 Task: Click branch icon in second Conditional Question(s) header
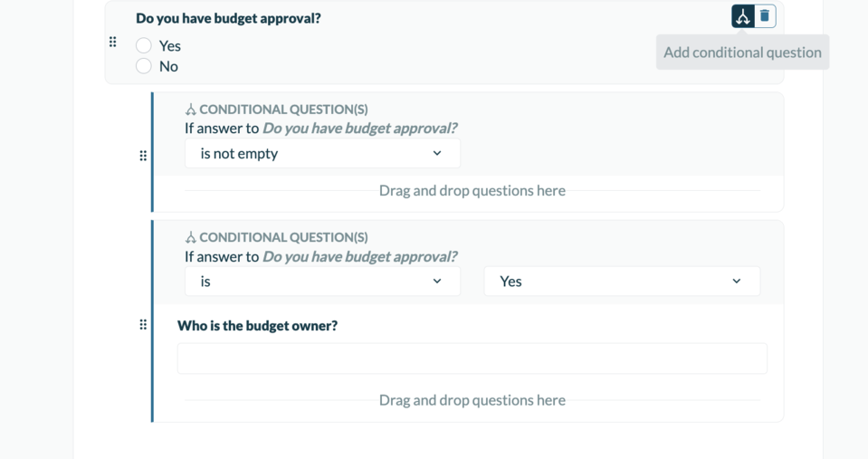[x=190, y=237]
